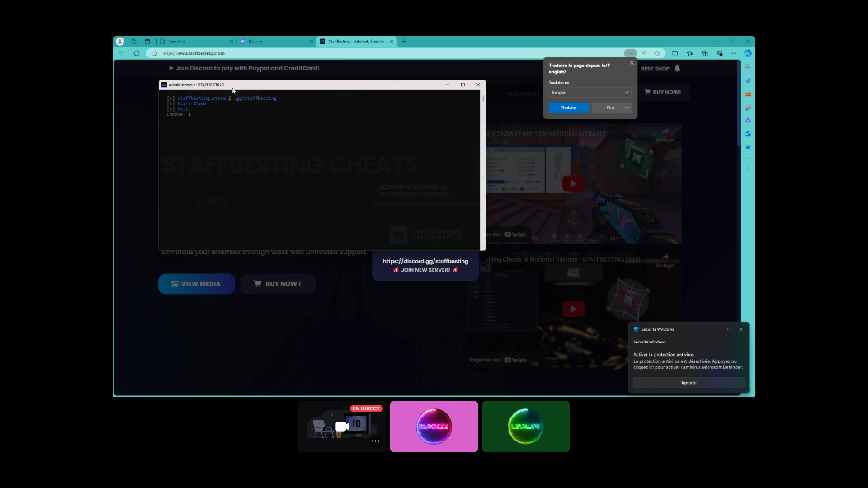The image size is (868, 488).
Task: Click the address bar URL field
Action: pyautogui.click(x=384, y=53)
